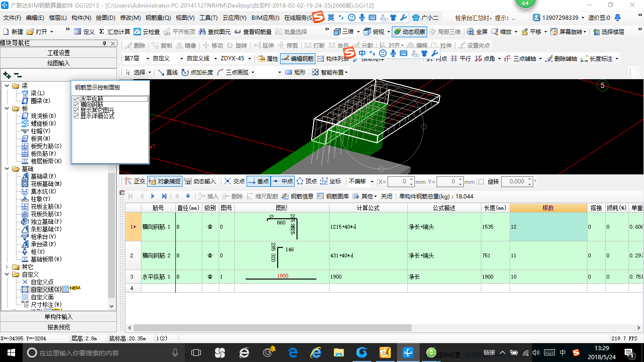Collapse the 梁 tree node
Screen dimensions: 644x362
point(7,86)
